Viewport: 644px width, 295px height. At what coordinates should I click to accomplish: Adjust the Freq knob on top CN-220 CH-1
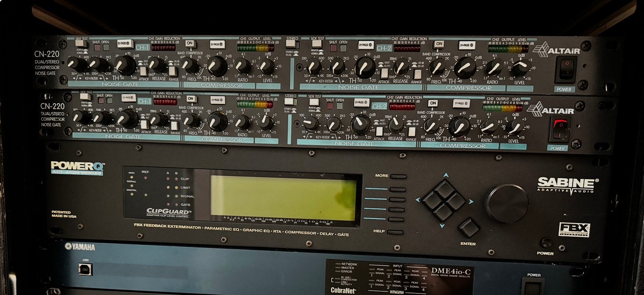[x=191, y=66]
